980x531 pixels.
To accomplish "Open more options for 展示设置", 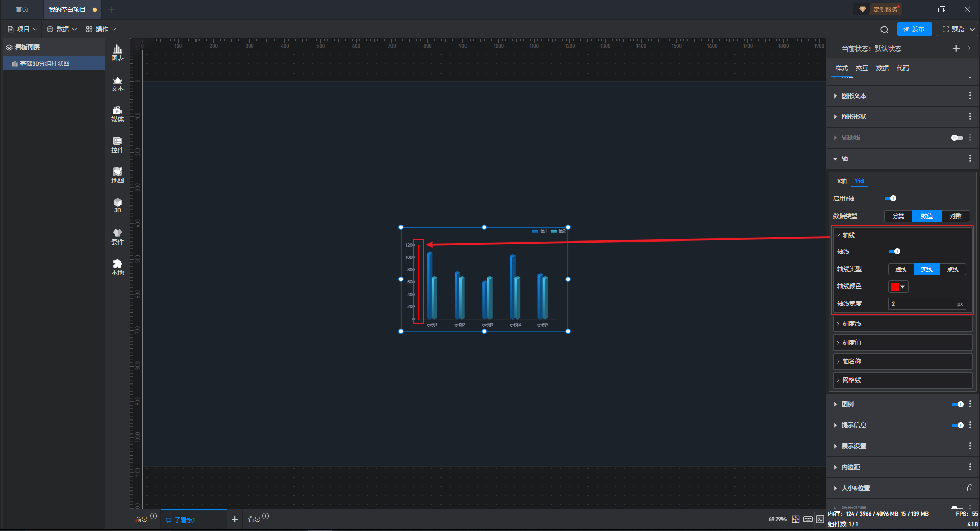I will pyautogui.click(x=970, y=446).
